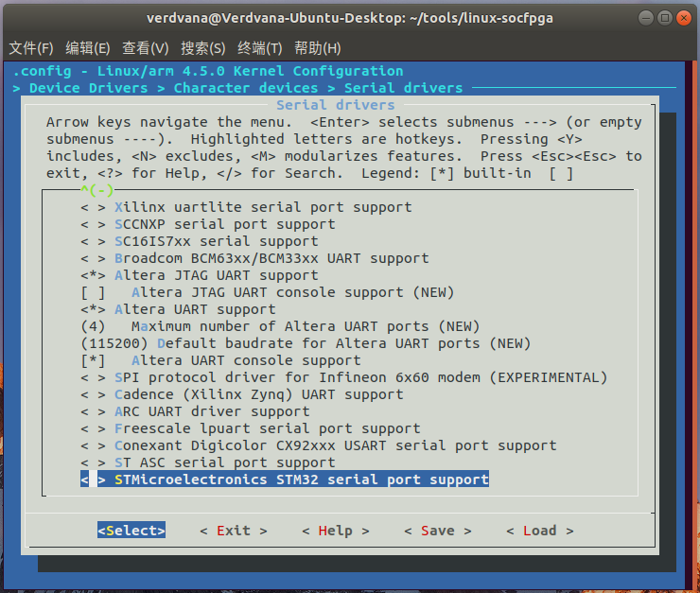Image resolution: width=700 pixels, height=593 pixels.
Task: Click the < Exit > button
Action: pos(234,530)
